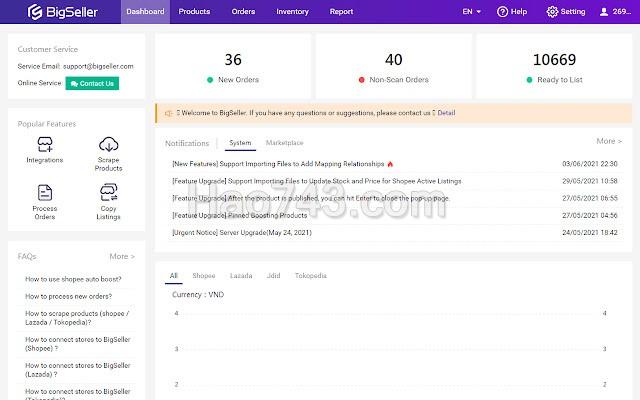Select the All marketplaces chart tab
The height and width of the screenshot is (400, 640).
[x=173, y=276]
